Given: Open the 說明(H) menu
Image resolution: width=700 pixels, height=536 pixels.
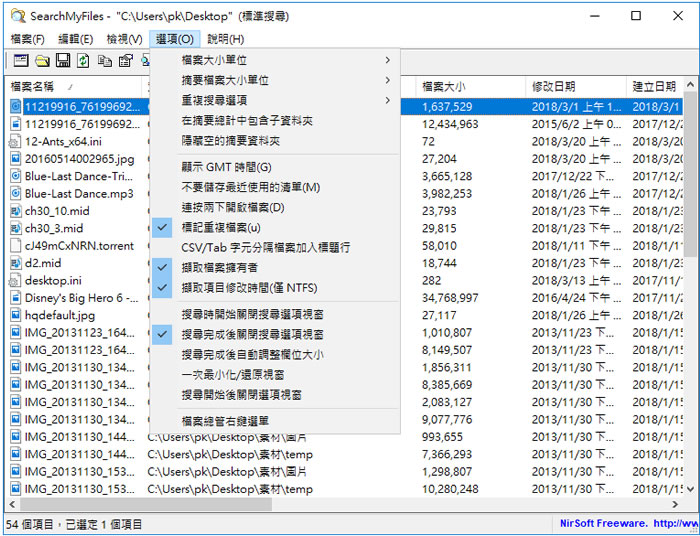Looking at the screenshot, I should tap(225, 39).
